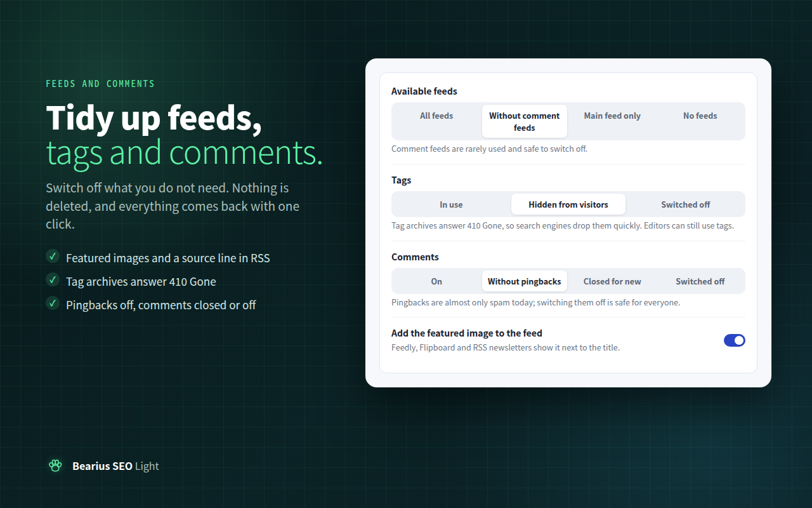Set Comments to Switched off

700,281
